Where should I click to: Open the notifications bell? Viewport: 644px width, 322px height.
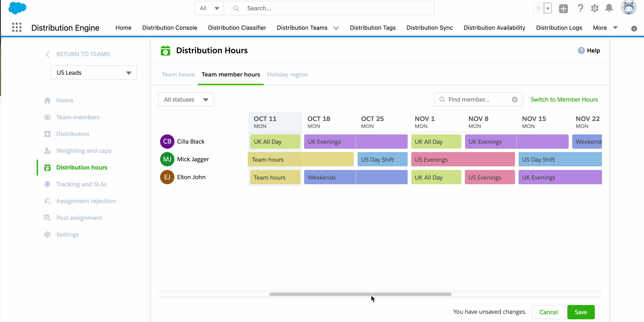(x=609, y=8)
